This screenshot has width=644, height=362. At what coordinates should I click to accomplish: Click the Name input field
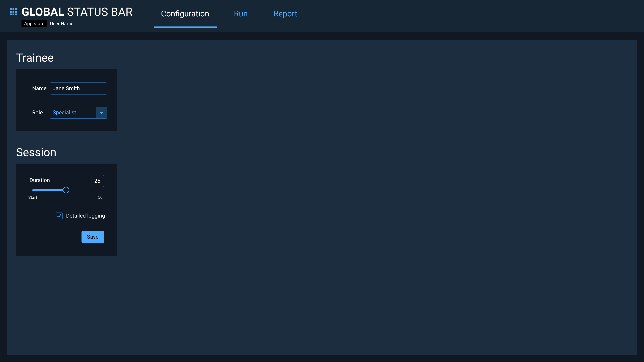78,88
